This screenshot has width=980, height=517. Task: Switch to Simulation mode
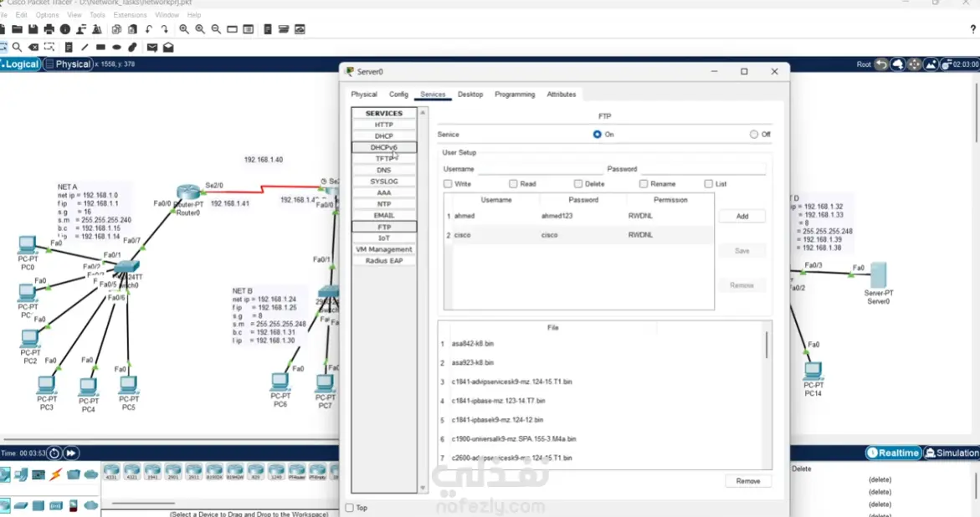[952, 453]
